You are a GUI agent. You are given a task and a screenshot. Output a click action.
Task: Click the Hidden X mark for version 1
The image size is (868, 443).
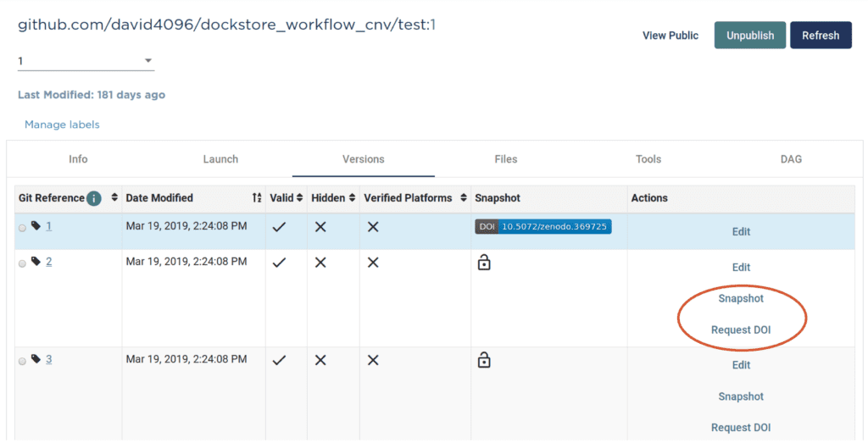320,227
